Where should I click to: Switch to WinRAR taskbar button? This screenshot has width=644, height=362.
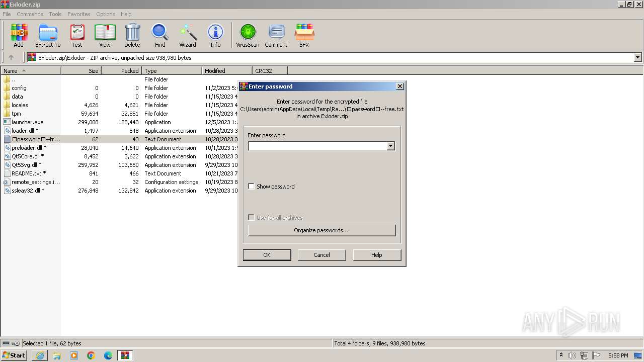point(125,355)
